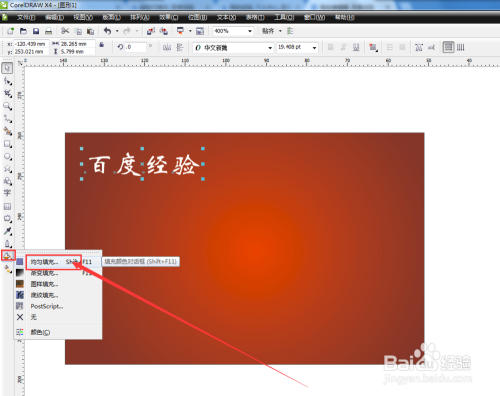Select the Text tool (字)
The height and width of the screenshot is (396, 500).
point(7,193)
